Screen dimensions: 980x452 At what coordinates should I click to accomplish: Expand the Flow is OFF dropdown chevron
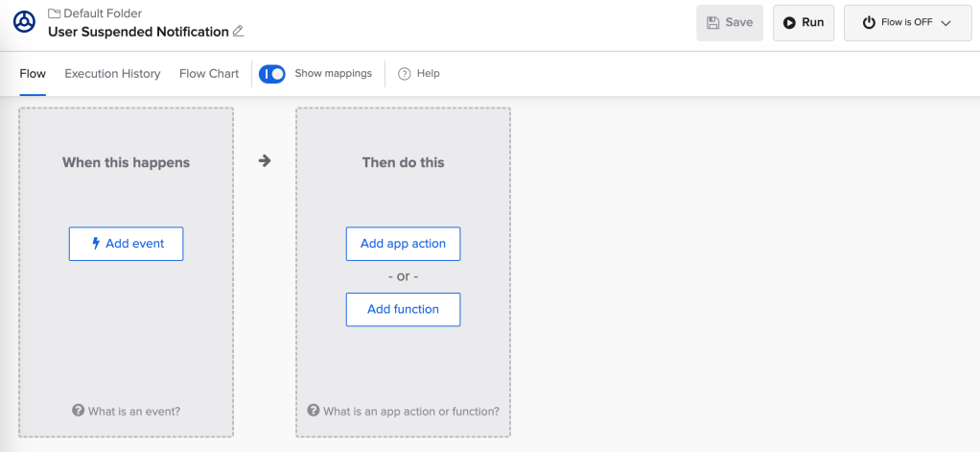945,23
